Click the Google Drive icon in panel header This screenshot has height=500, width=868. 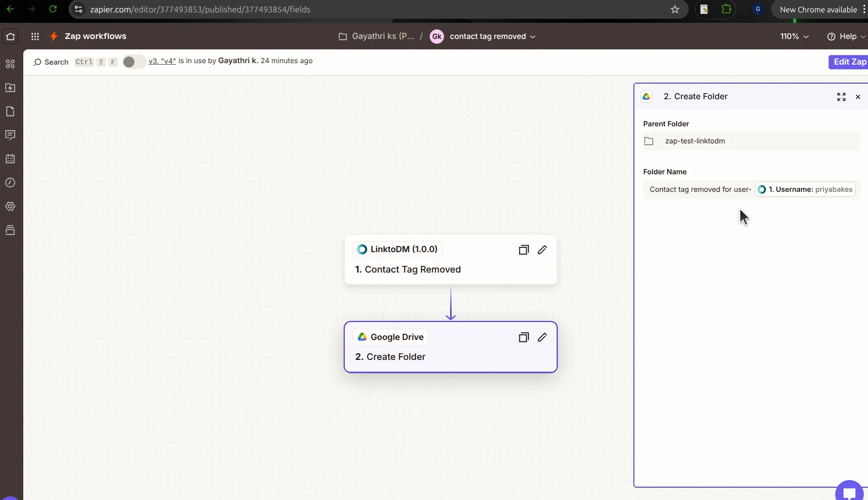click(646, 96)
